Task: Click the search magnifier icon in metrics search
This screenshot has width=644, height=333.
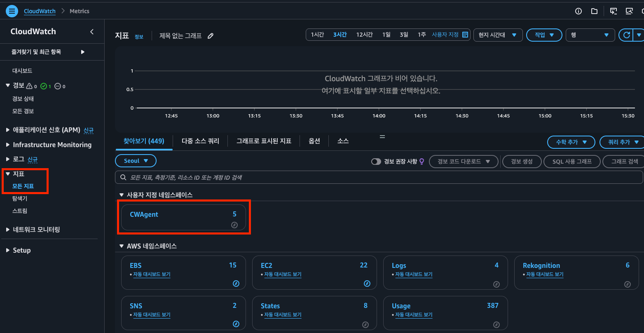Action: coord(123,178)
